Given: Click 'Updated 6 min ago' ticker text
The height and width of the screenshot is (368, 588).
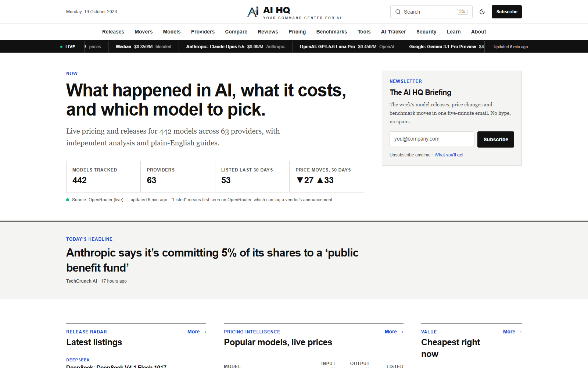Looking at the screenshot, I should click(x=510, y=47).
